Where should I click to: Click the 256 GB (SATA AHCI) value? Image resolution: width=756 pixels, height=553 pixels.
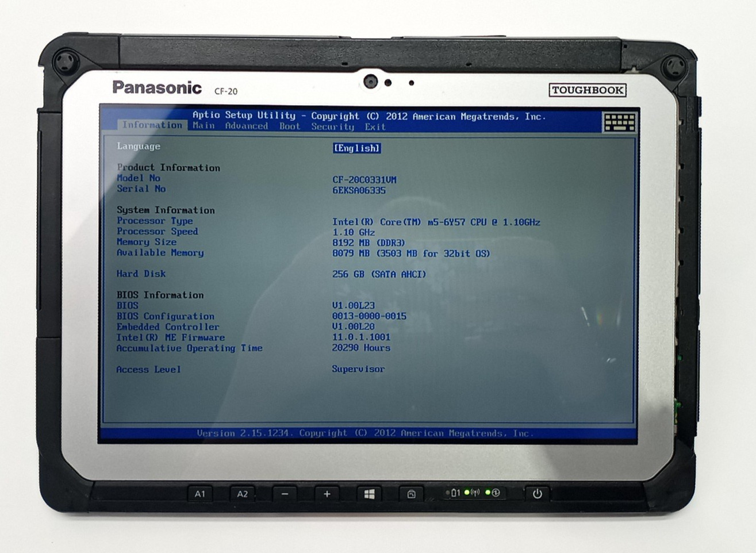point(379,274)
